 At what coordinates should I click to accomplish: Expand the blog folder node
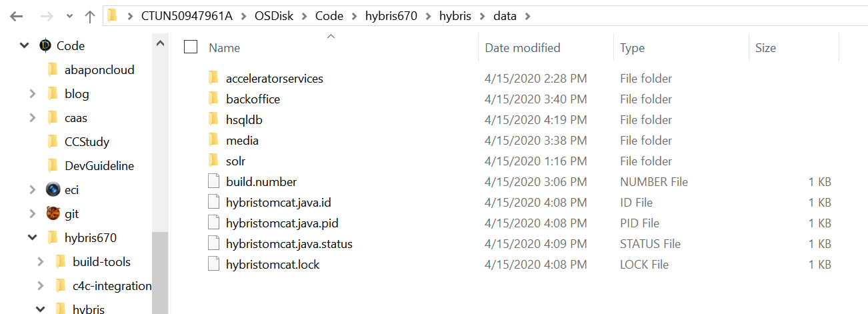point(33,94)
